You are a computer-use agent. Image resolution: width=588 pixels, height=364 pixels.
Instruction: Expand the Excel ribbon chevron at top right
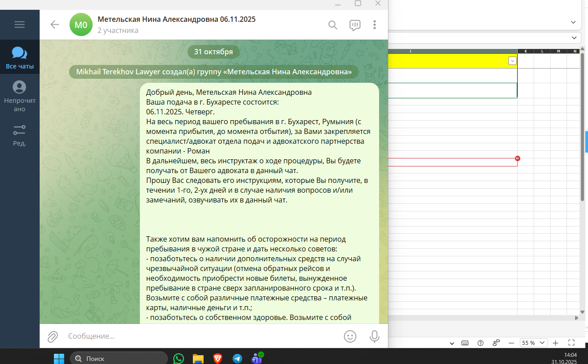(574, 22)
